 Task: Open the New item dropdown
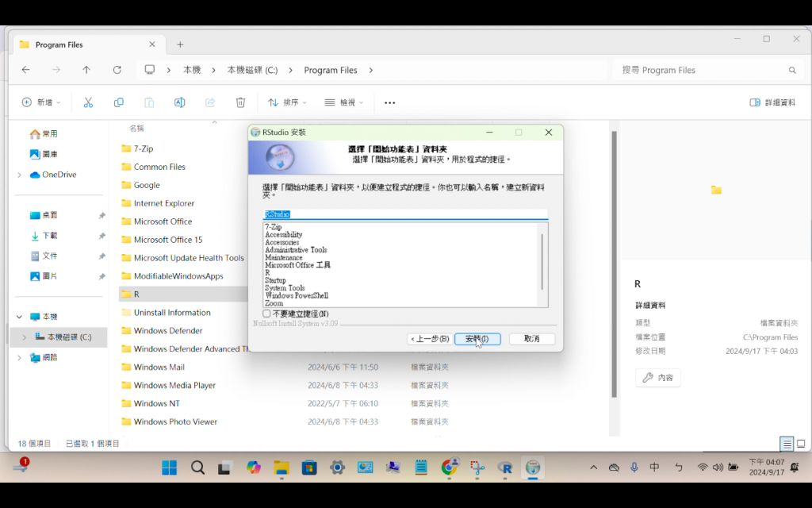pyautogui.click(x=41, y=102)
